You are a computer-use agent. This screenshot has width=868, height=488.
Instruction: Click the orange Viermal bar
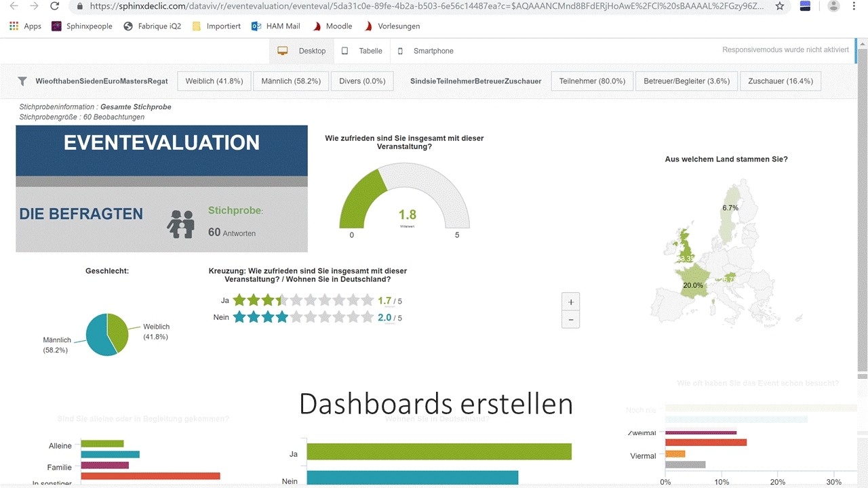[x=675, y=453]
